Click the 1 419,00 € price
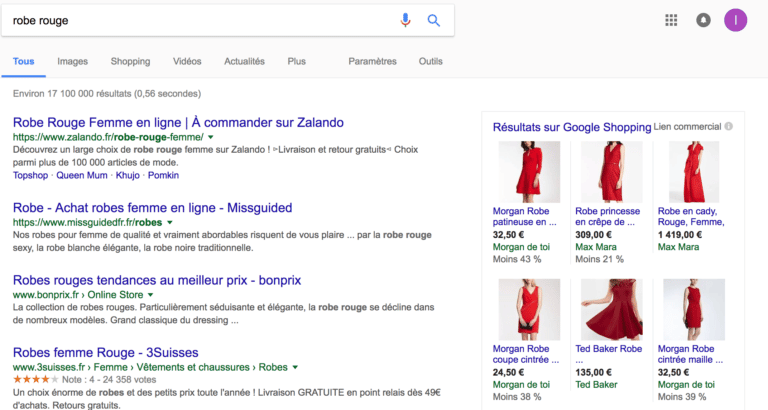 680,235
